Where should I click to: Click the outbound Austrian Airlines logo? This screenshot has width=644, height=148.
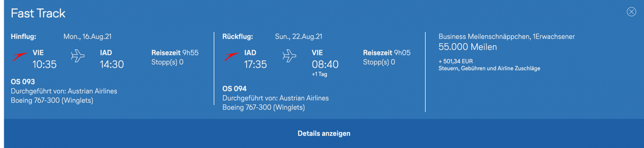(x=19, y=56)
